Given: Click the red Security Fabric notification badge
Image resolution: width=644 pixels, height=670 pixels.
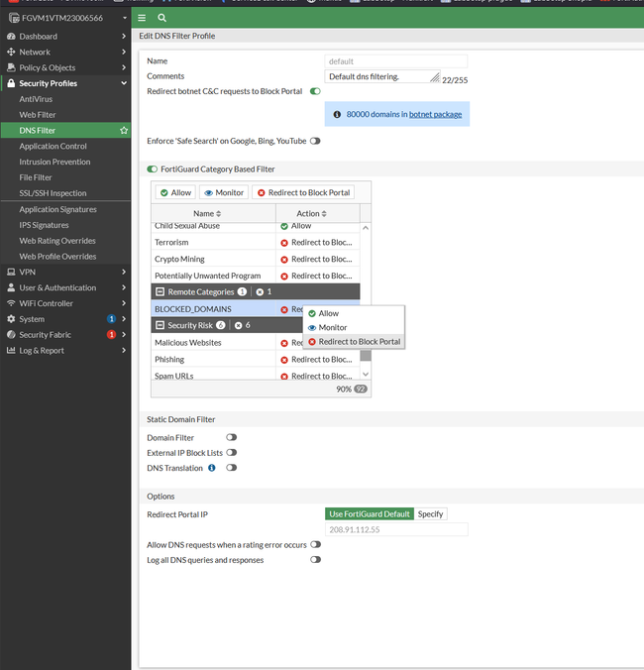Looking at the screenshot, I should point(111,335).
